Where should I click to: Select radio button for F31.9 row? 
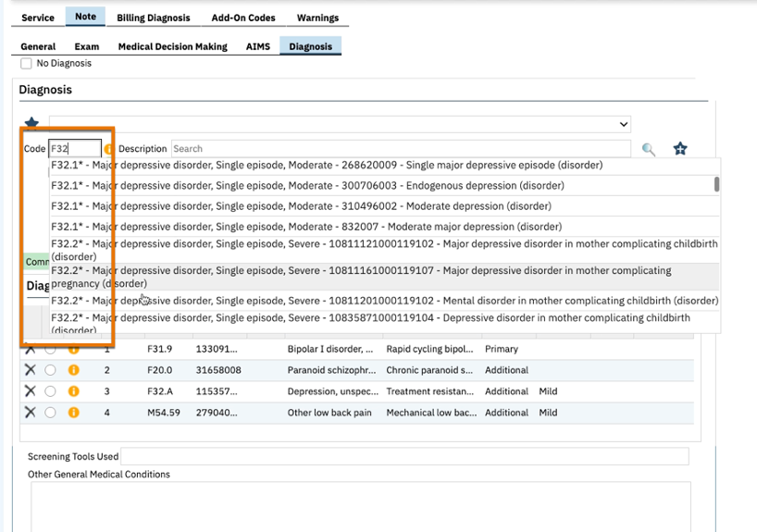(50, 349)
